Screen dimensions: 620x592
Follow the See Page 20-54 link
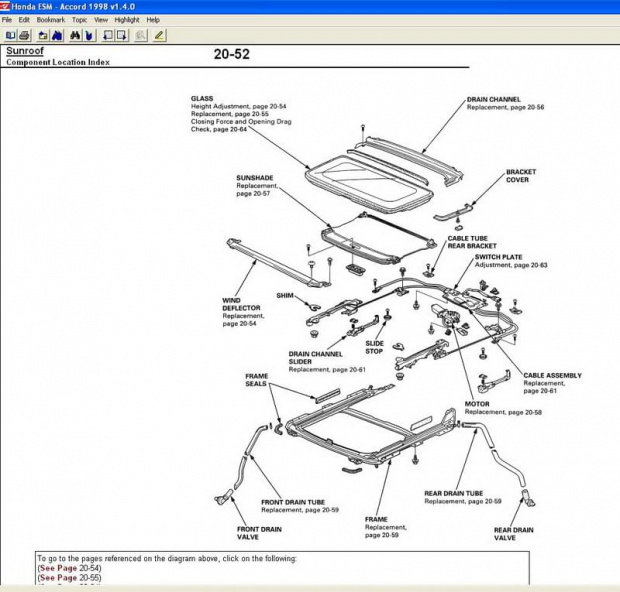pos(70,568)
